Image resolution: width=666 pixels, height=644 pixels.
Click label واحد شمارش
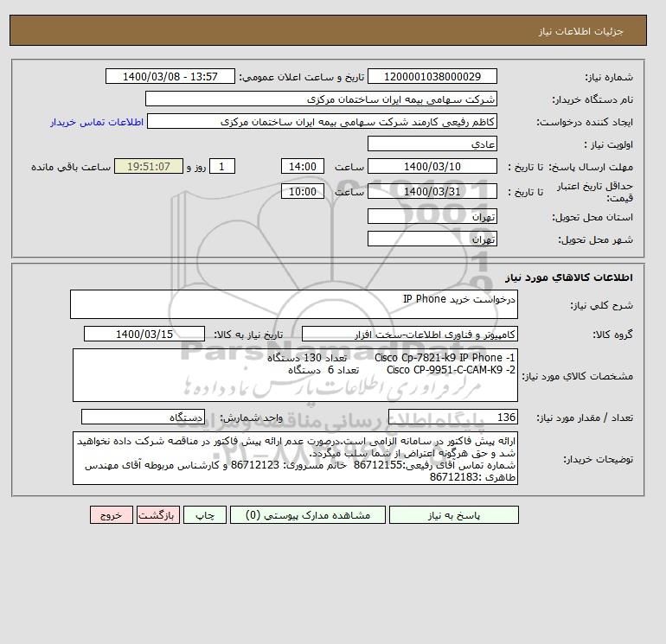tap(251, 418)
